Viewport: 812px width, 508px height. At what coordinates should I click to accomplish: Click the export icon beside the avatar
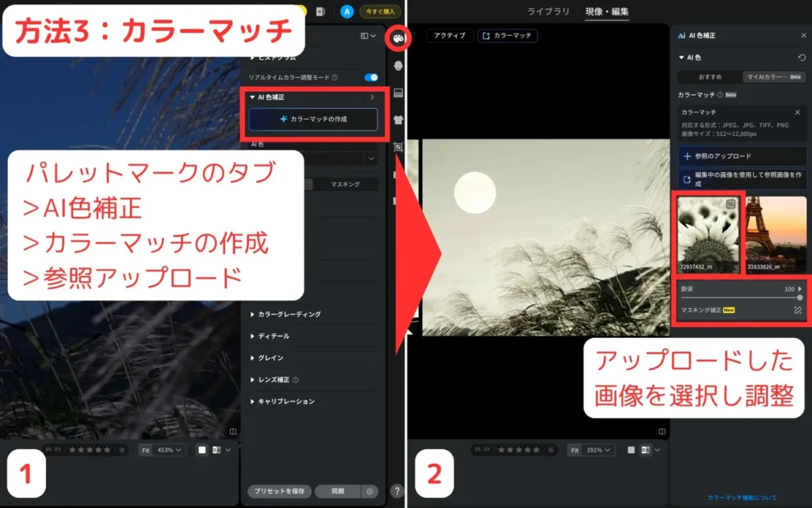click(x=320, y=12)
